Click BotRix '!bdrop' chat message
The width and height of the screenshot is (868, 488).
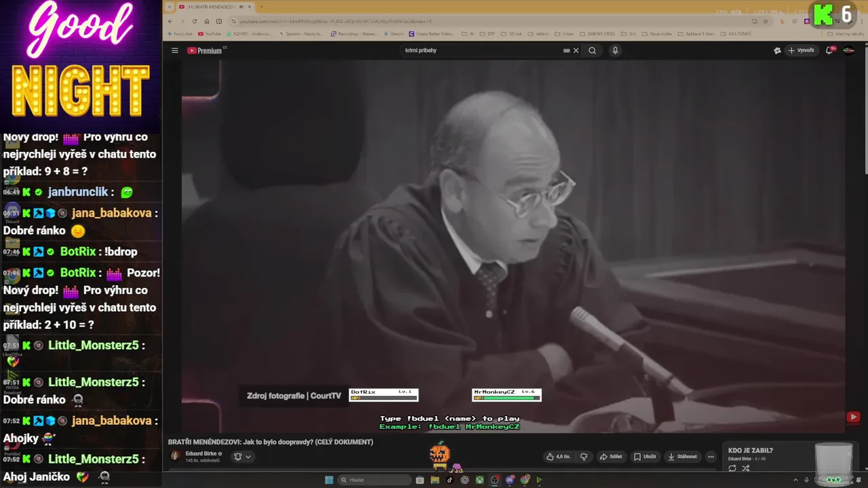(121, 251)
